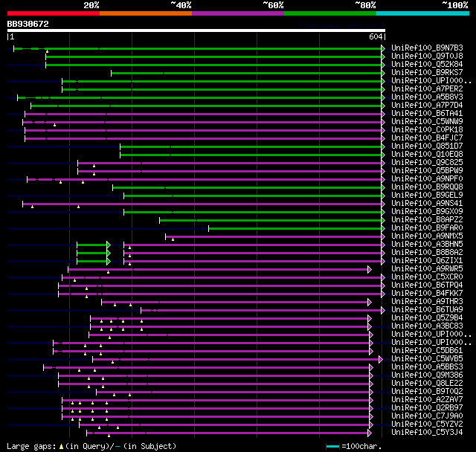The width and height of the screenshot is (476, 452).
Task: Select the UniRef100_C5DB61 label
Action: coord(427,351)
